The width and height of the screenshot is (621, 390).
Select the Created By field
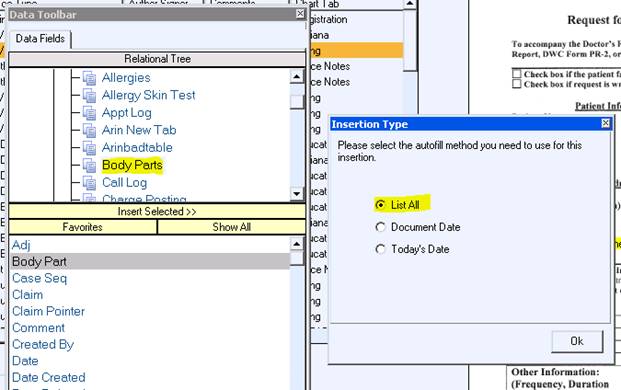(43, 344)
